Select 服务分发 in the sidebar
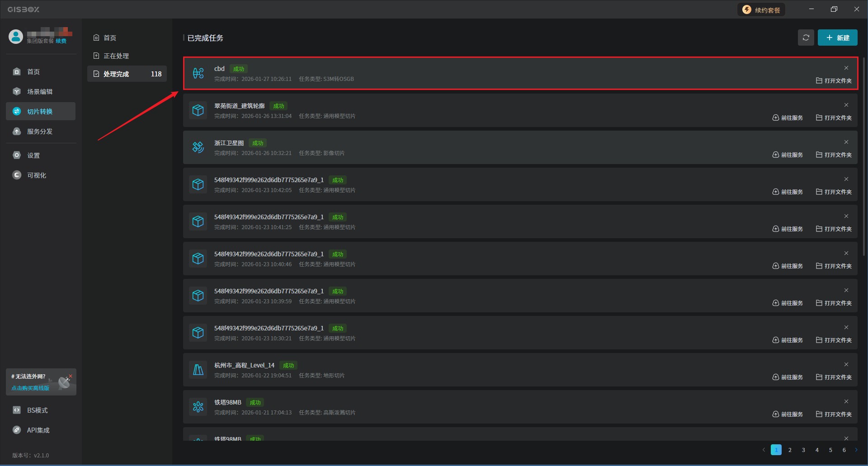 [40, 132]
